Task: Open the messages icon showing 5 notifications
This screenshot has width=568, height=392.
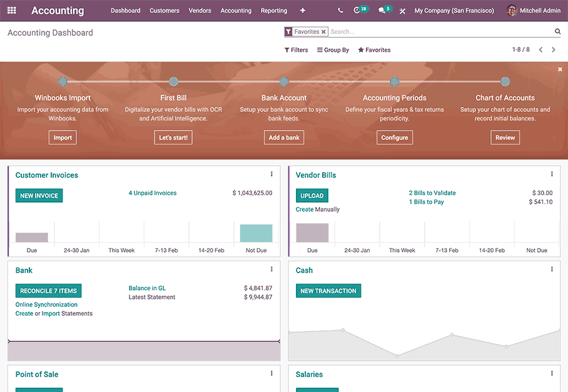Action: pos(382,10)
